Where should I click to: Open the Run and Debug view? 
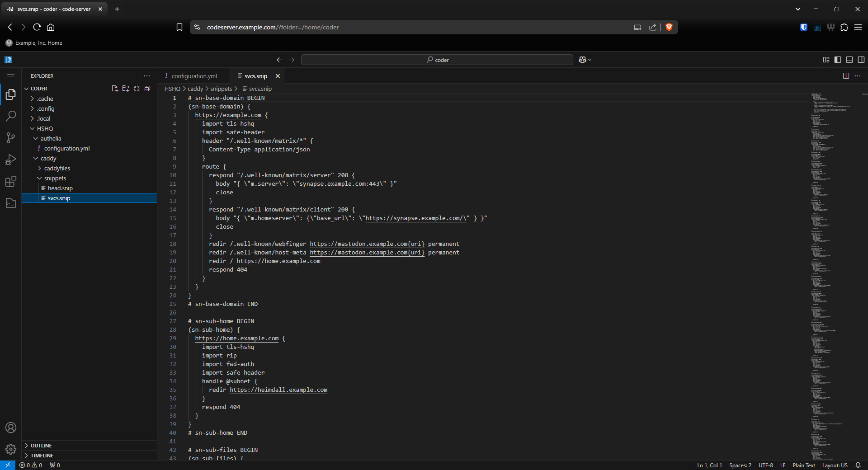11,160
